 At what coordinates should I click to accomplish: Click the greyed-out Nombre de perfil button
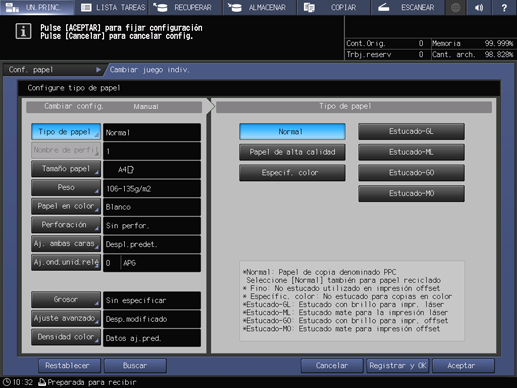click(66, 151)
